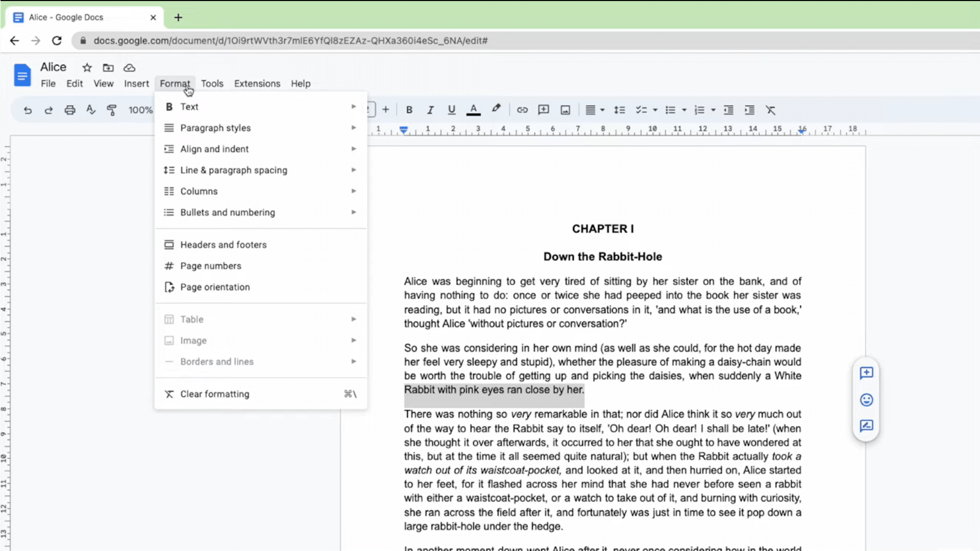
Task: Click the Move to folder icon
Action: click(x=108, y=67)
